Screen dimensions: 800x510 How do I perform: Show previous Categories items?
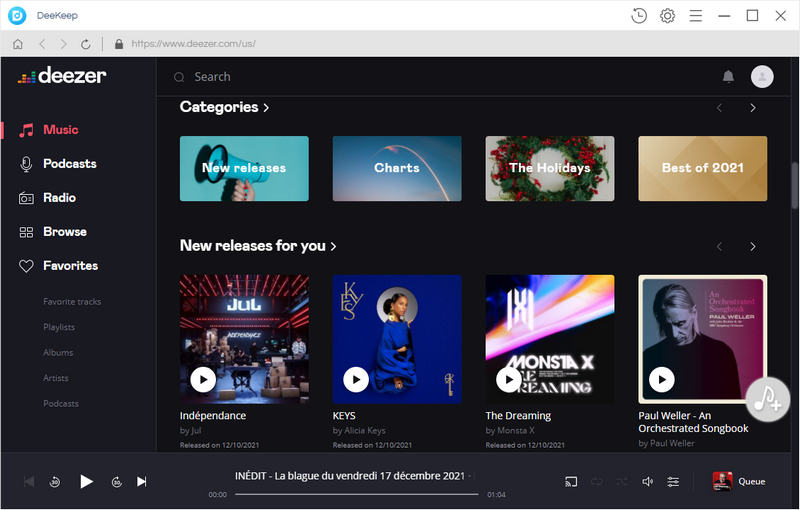719,108
